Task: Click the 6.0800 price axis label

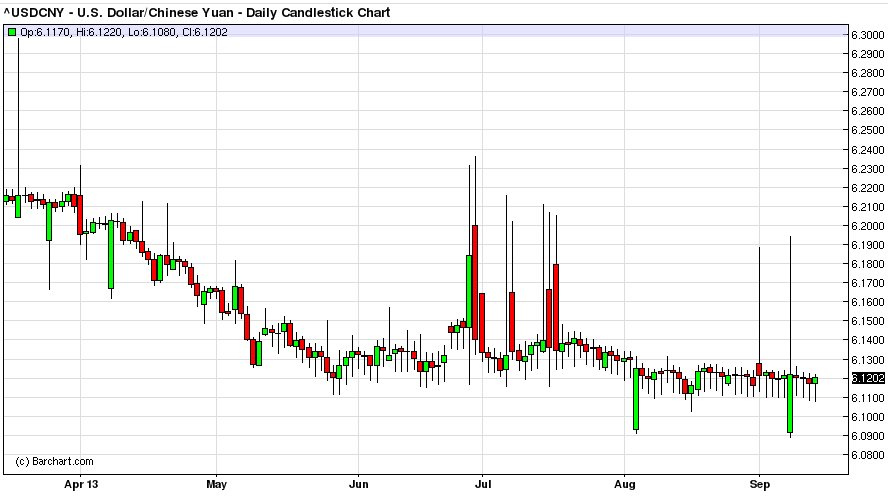Action: [x=868, y=455]
